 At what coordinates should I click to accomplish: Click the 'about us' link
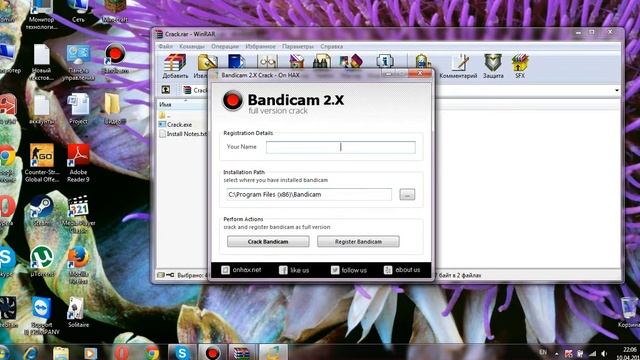click(402, 270)
